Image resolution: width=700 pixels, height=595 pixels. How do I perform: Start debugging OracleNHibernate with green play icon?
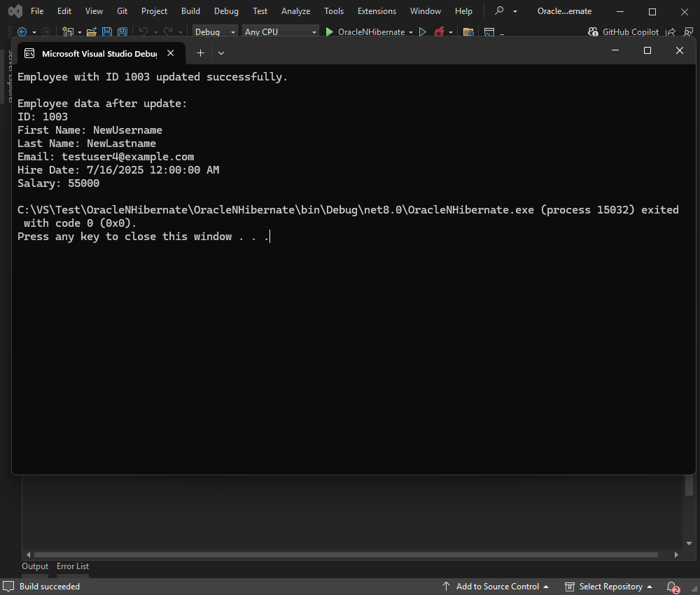click(328, 31)
